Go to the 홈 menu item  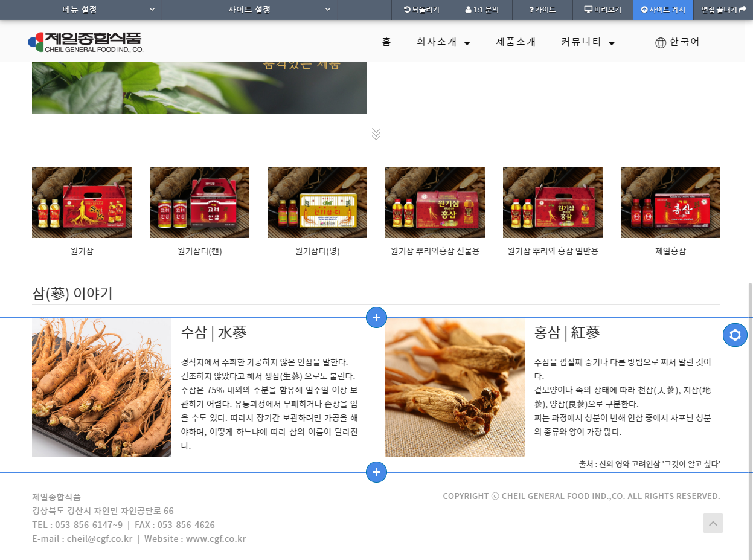[386, 42]
